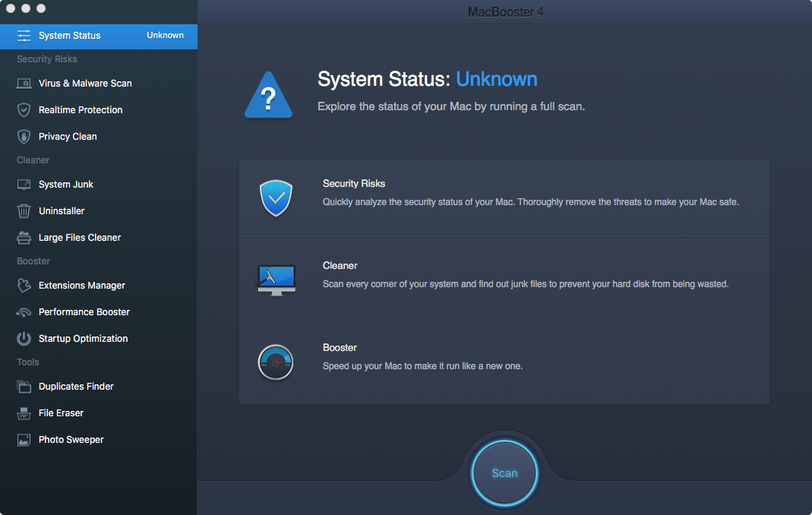Open Virus & Malware Scan
The image size is (812, 515).
click(99, 84)
